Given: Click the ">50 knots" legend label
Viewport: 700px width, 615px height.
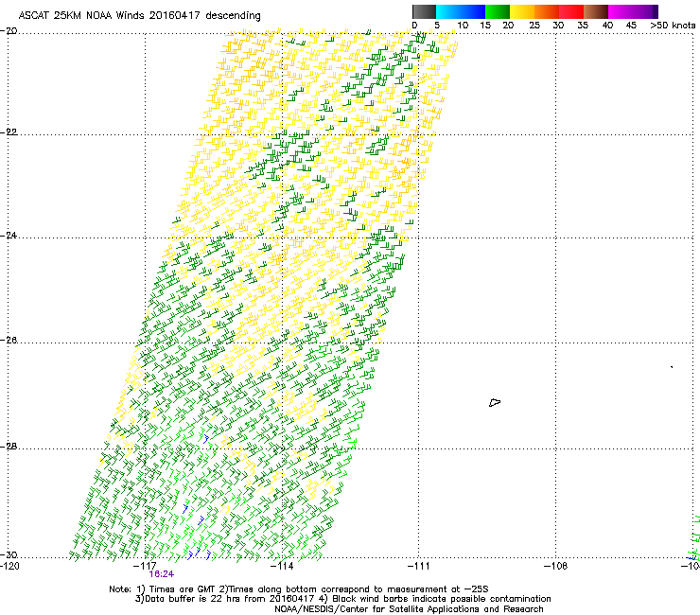Looking at the screenshot, I should [673, 25].
